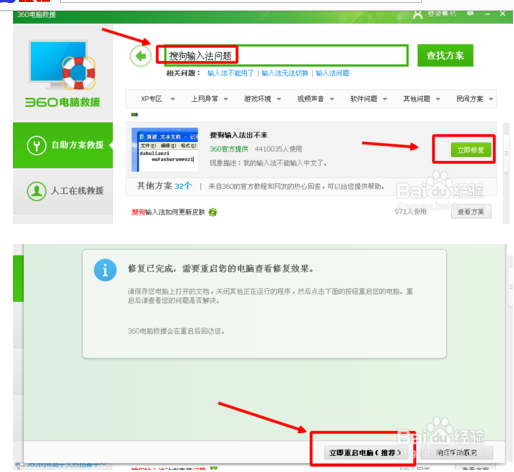Open the feedback icon in title bar

click(470, 14)
